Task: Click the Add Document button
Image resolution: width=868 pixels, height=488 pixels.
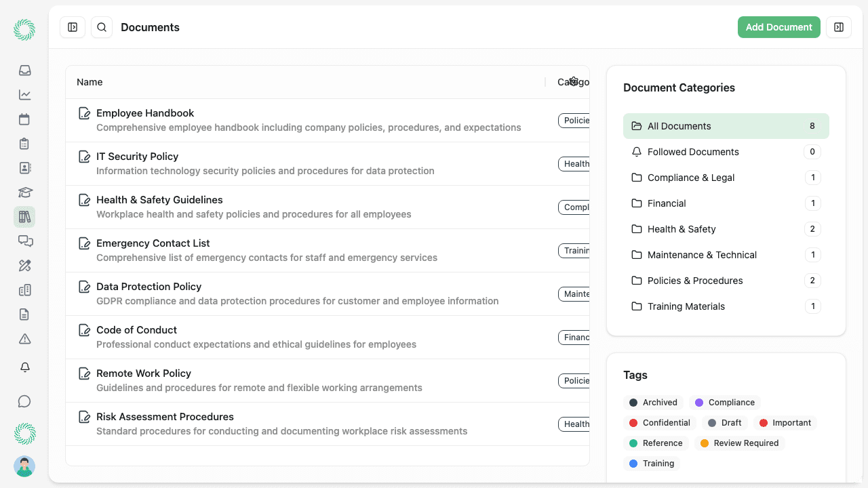Action: pyautogui.click(x=778, y=27)
